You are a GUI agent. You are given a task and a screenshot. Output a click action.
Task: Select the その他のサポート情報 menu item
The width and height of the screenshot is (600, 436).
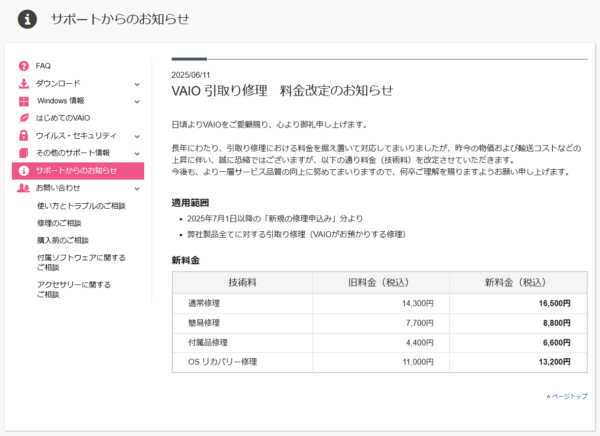[x=73, y=153]
